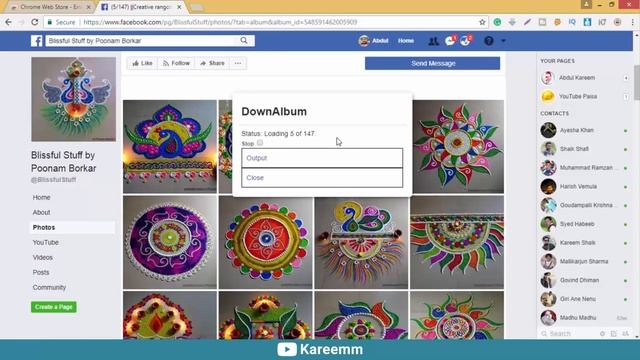
Task: Click the Blissful Stuff search field
Action: pyautogui.click(x=141, y=41)
